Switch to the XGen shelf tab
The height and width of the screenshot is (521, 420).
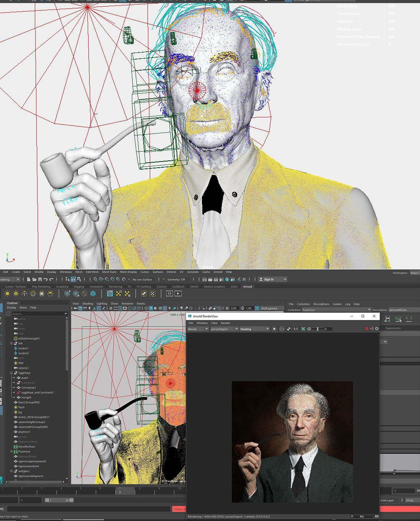[x=234, y=287]
